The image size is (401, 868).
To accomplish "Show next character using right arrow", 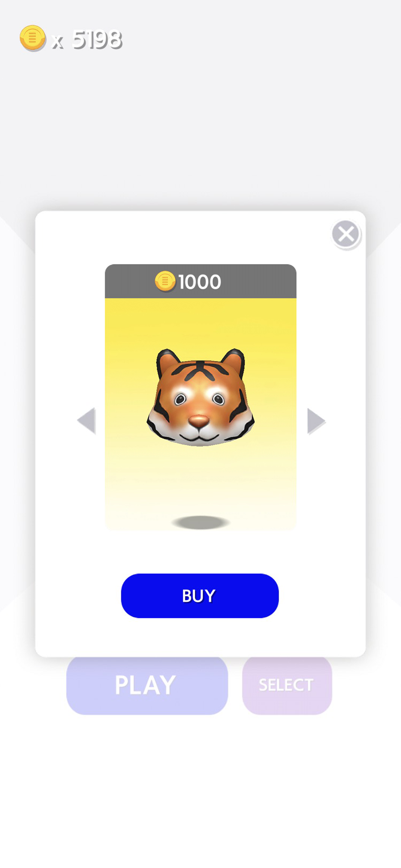I will (x=316, y=421).
